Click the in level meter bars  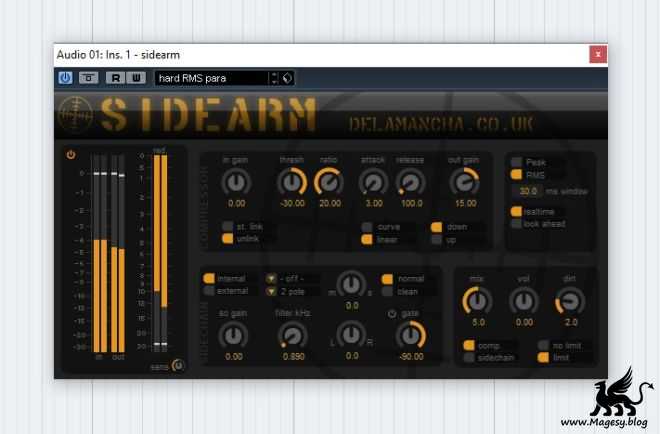[x=100, y=253]
